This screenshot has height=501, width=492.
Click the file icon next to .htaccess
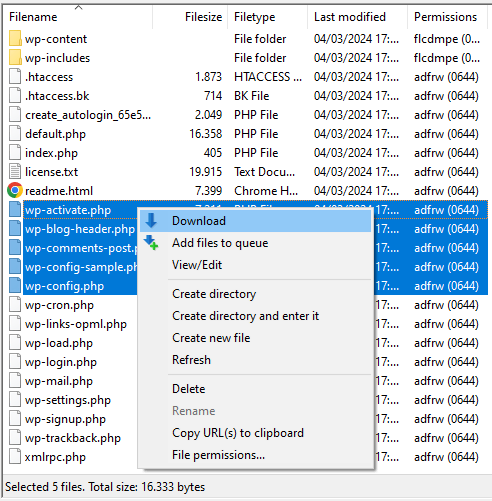tap(15, 76)
